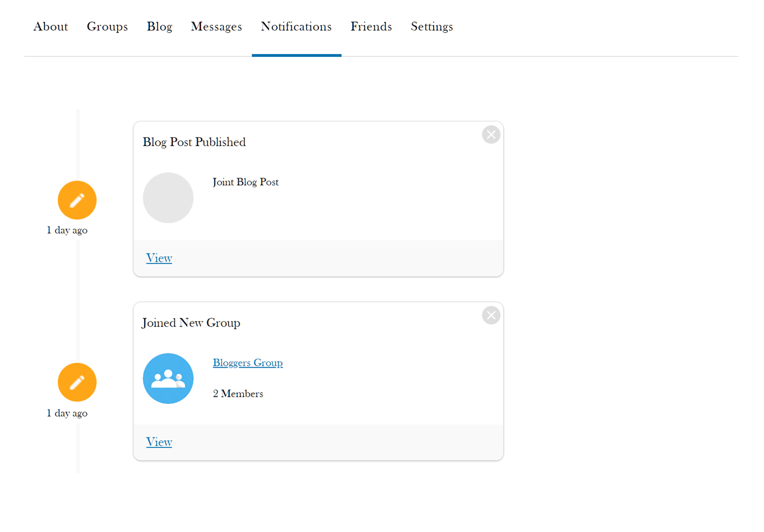Select the Notifications tab
Screen dimensions: 764x532
pos(296,27)
